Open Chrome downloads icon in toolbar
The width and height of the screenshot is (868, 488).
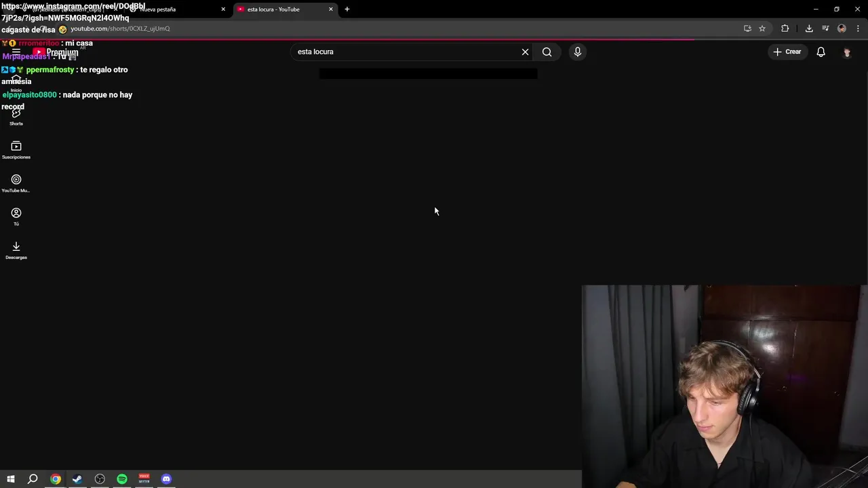[809, 28]
